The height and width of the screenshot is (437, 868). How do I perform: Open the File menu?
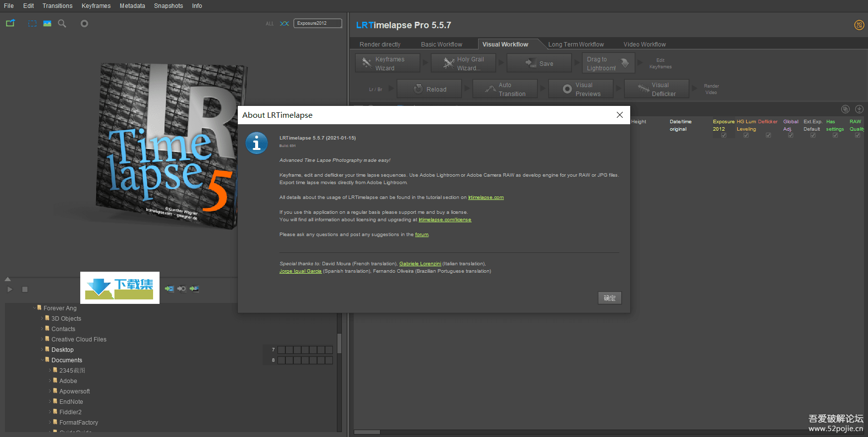pyautogui.click(x=9, y=6)
